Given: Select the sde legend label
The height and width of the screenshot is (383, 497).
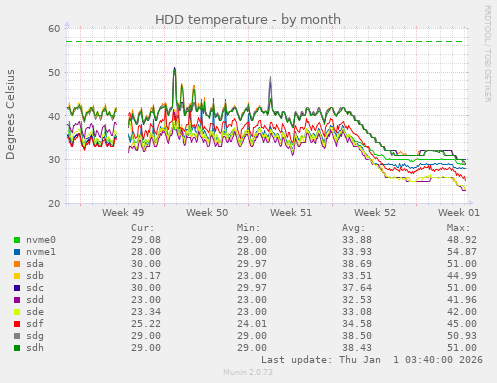Looking at the screenshot, I should click(35, 312).
